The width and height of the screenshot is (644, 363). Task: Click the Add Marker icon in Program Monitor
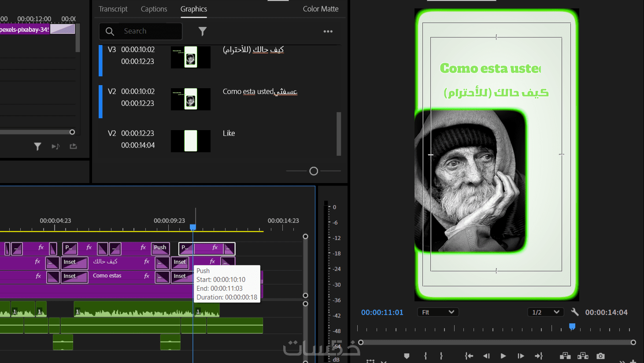pyautogui.click(x=407, y=356)
